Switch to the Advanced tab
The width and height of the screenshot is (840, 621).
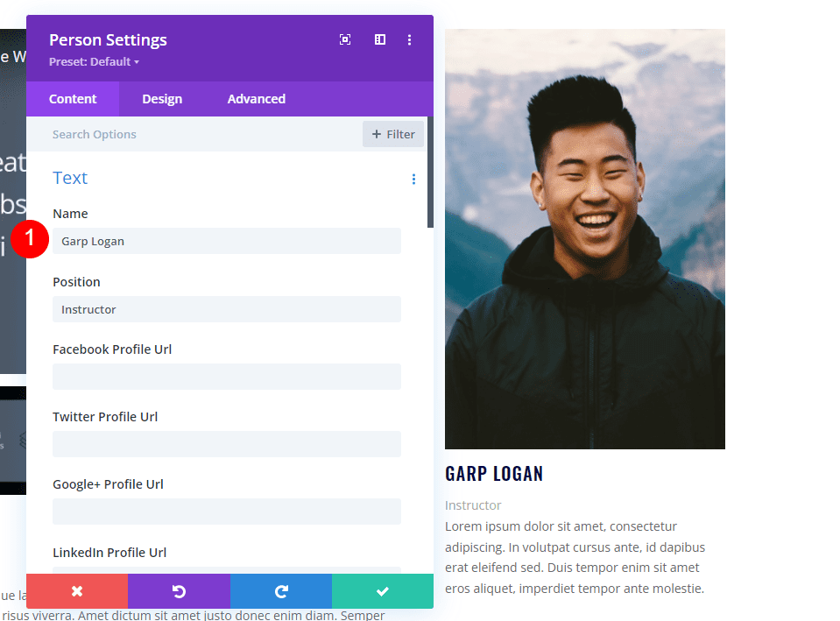click(x=256, y=99)
